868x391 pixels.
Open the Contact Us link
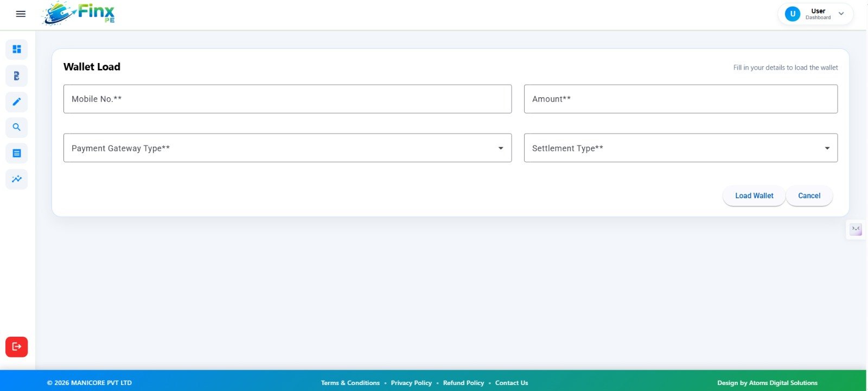click(x=512, y=383)
